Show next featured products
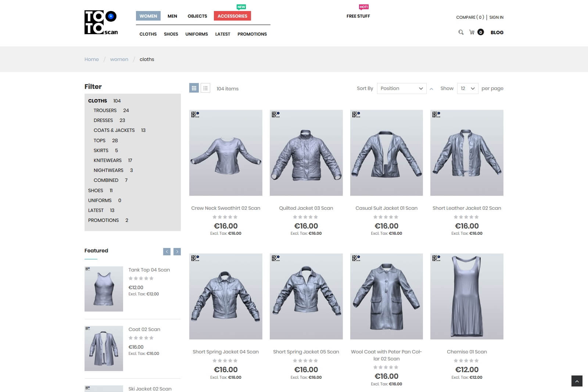588x392 pixels. pyautogui.click(x=177, y=252)
